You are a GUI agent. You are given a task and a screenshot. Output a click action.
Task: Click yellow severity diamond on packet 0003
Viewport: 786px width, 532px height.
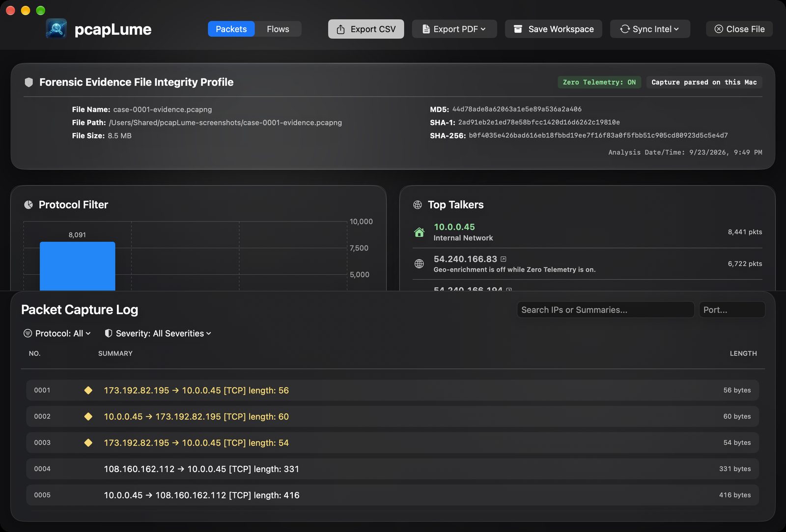[x=88, y=443]
